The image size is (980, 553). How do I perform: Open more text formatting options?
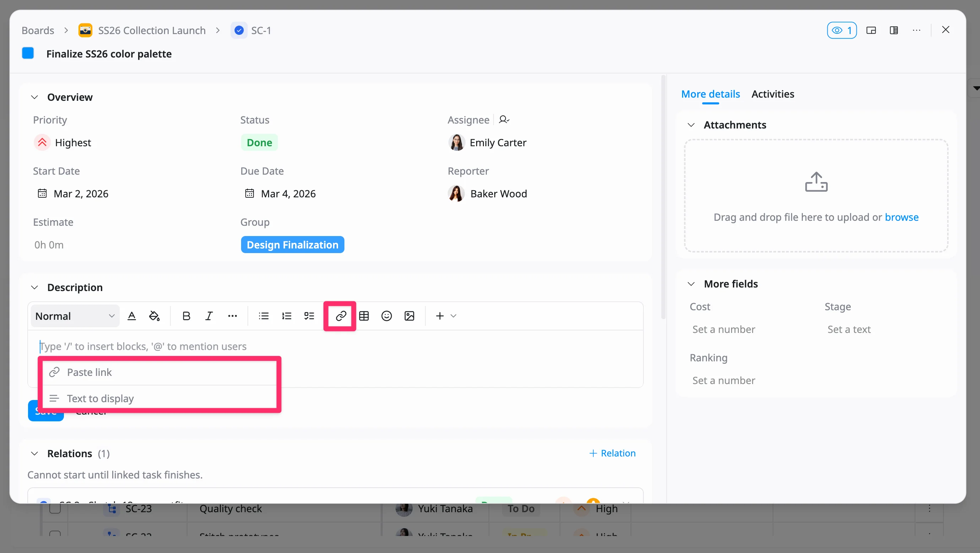coord(233,316)
